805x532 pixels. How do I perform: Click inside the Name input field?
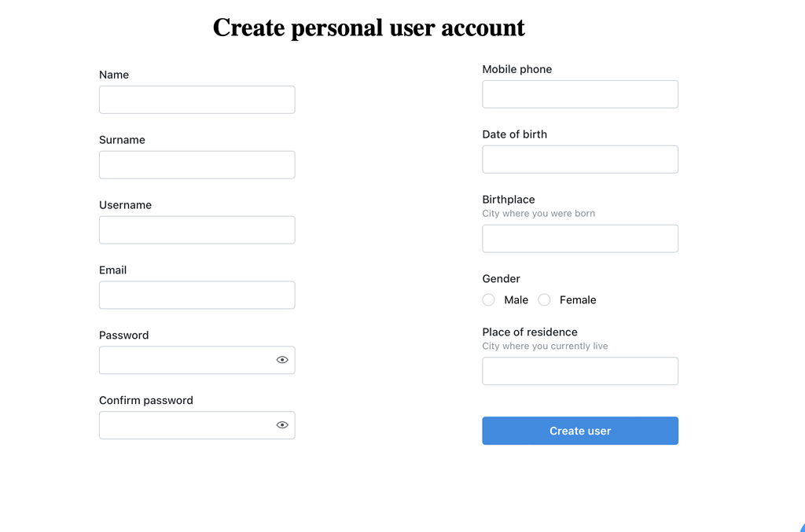tap(197, 99)
